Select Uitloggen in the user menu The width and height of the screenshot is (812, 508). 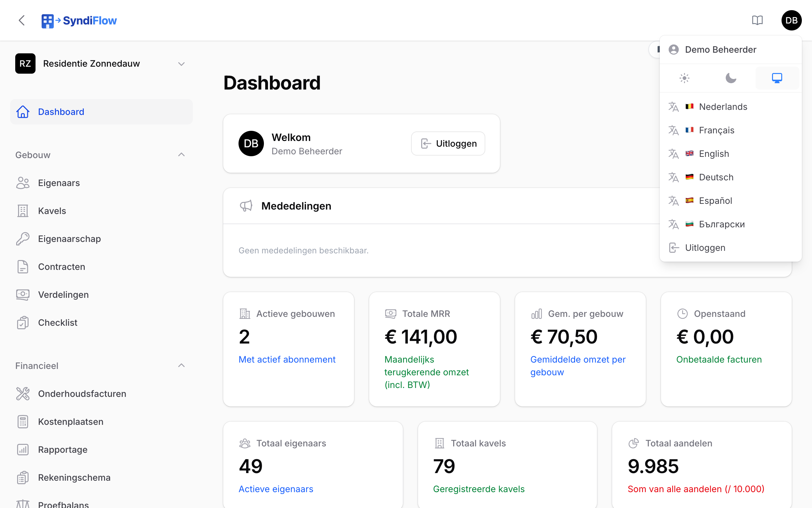[730, 248]
